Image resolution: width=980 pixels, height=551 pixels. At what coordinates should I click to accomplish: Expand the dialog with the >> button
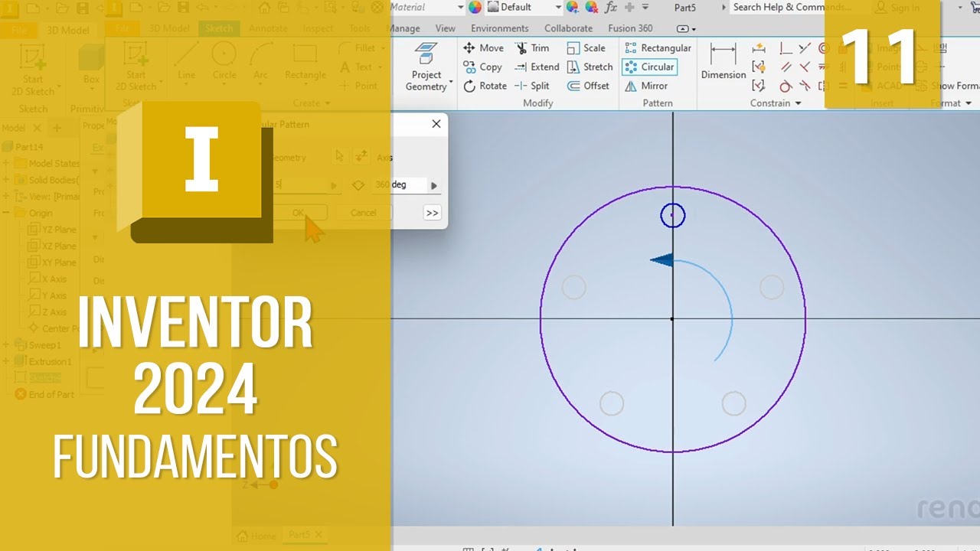click(433, 213)
